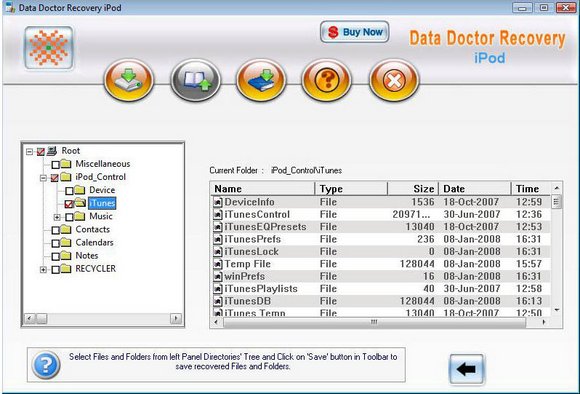Click the file list horizontal scroll left arrow
580x394 pixels.
[216, 322]
